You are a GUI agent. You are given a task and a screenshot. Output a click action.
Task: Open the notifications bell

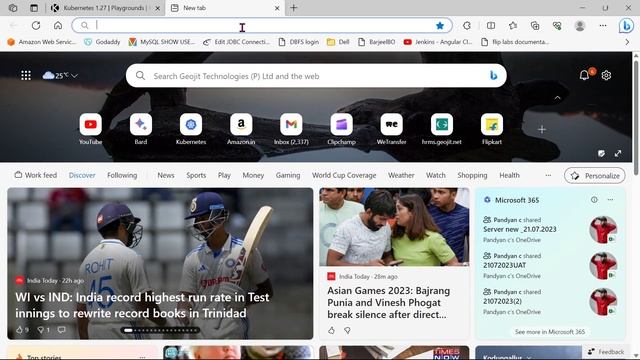(x=584, y=75)
